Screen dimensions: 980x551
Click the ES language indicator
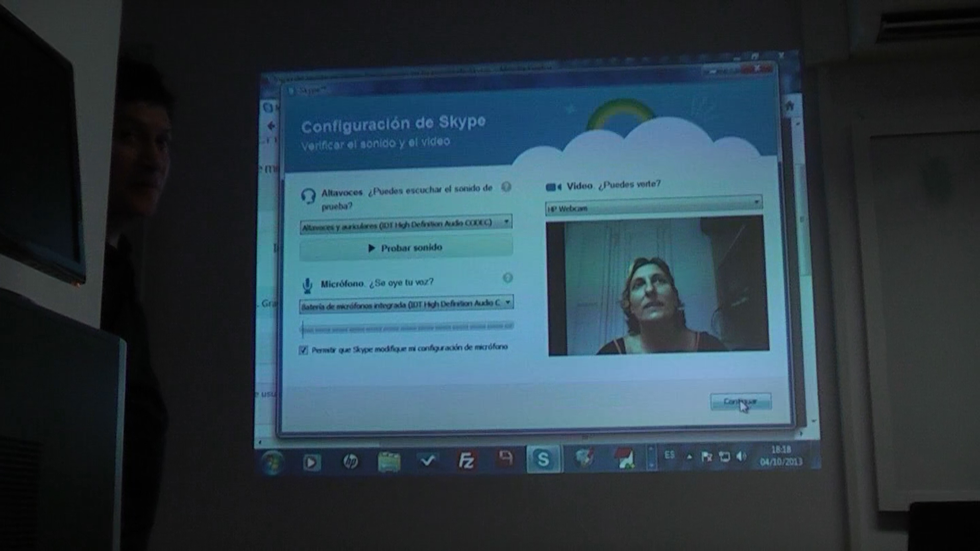coord(670,455)
